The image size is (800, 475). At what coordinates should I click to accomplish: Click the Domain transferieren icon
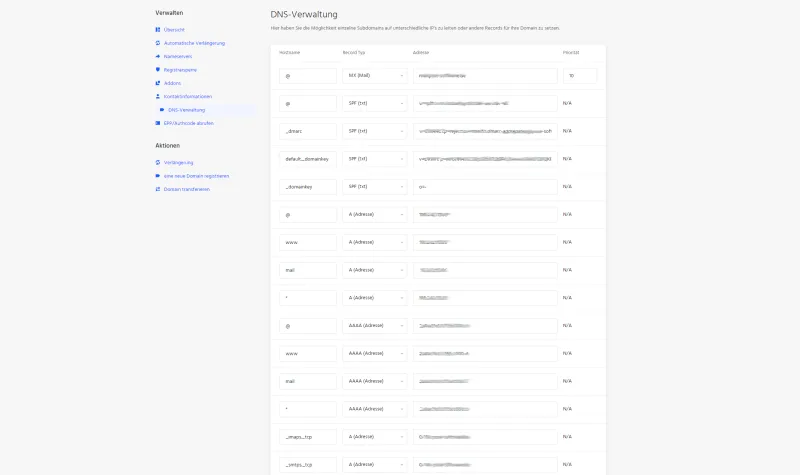click(x=158, y=189)
